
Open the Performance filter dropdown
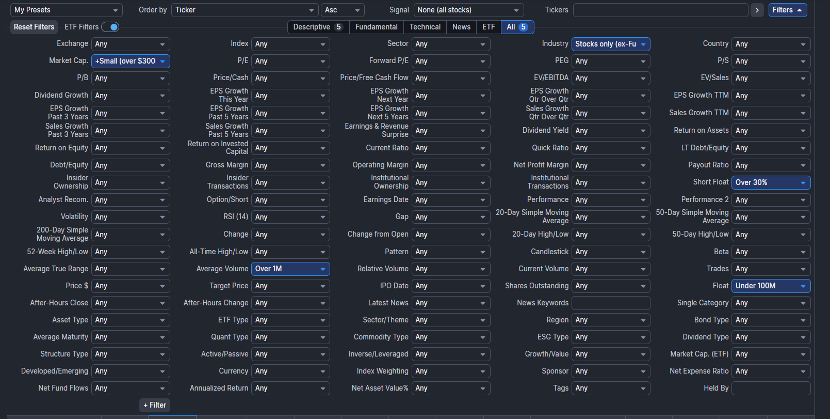tap(610, 200)
